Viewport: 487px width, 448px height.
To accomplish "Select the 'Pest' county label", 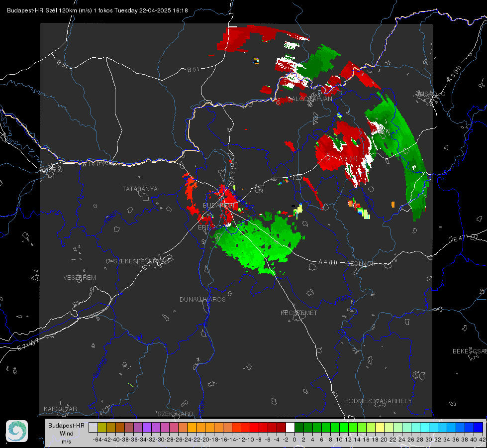I will (343, 300).
